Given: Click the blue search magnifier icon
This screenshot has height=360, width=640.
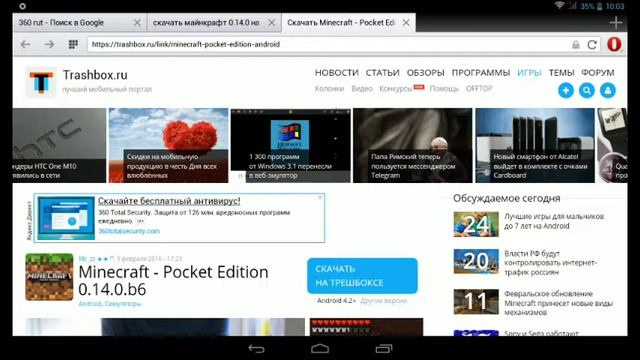Looking at the screenshot, I should (587, 90).
